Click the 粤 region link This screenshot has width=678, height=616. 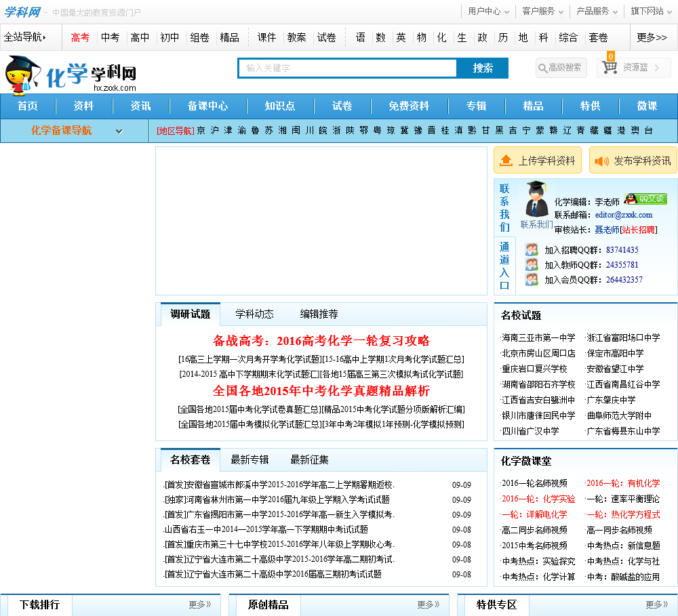(x=377, y=131)
